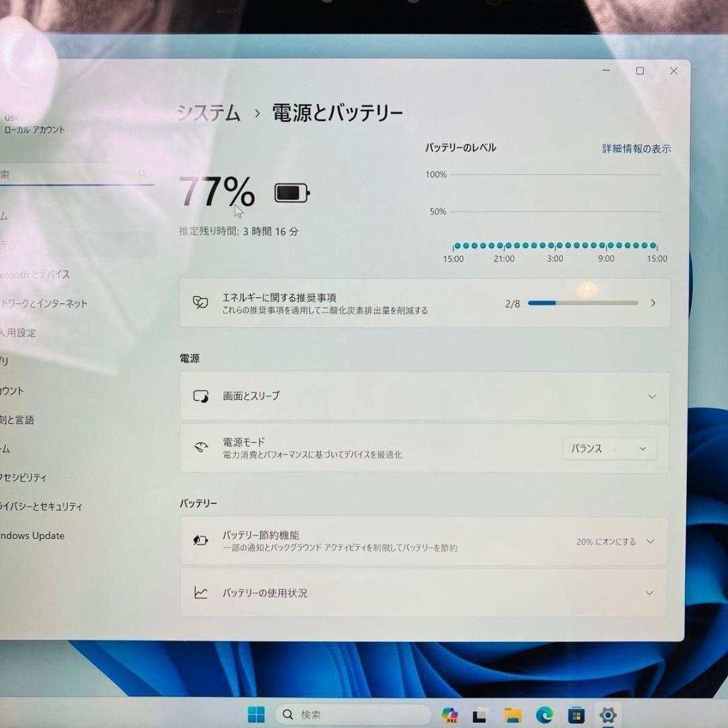The height and width of the screenshot is (728, 728).
Task: Expand the バッテリーの使用状況 section
Action: point(649,593)
